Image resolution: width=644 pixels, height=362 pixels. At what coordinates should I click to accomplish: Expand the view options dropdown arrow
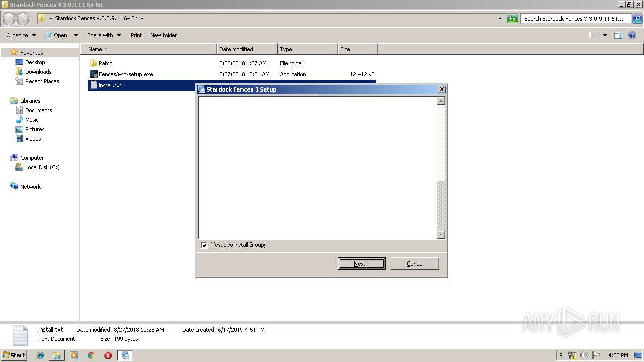[x=605, y=35]
